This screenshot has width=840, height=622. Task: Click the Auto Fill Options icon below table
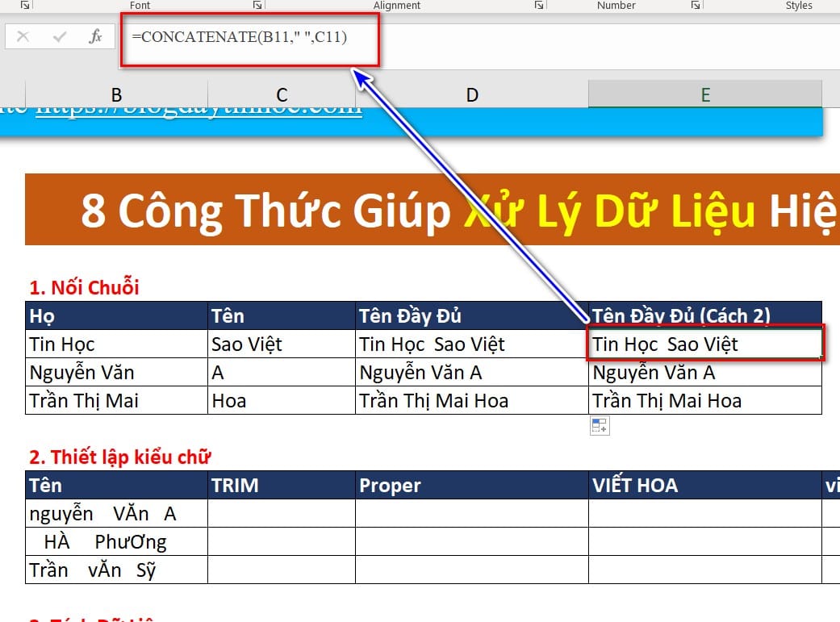(x=600, y=426)
